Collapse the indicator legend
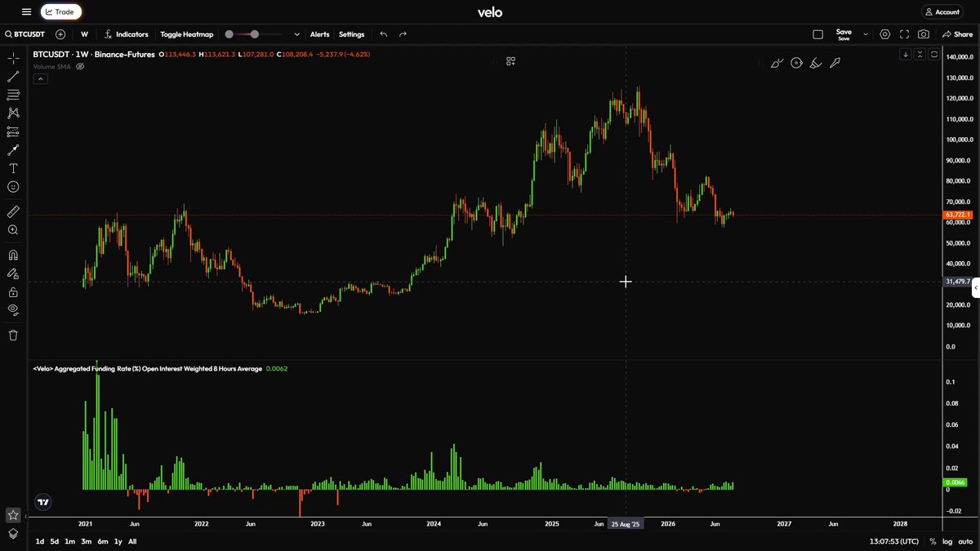 pos(40,79)
